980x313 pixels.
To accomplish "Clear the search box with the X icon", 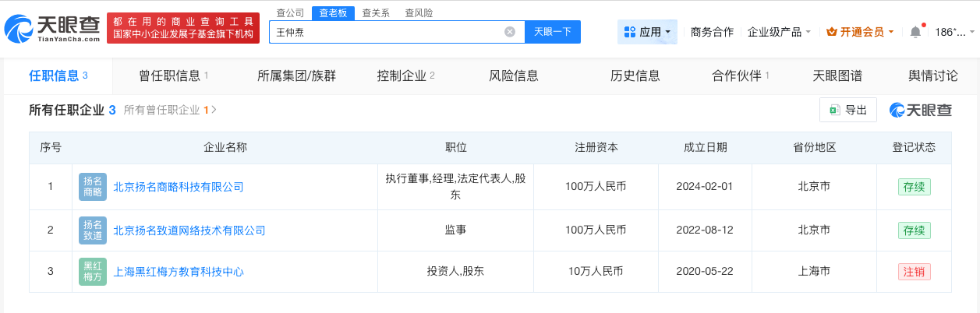I will (510, 32).
